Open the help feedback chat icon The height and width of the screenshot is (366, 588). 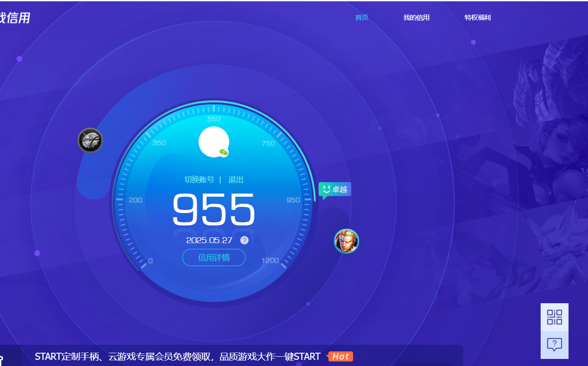(554, 345)
